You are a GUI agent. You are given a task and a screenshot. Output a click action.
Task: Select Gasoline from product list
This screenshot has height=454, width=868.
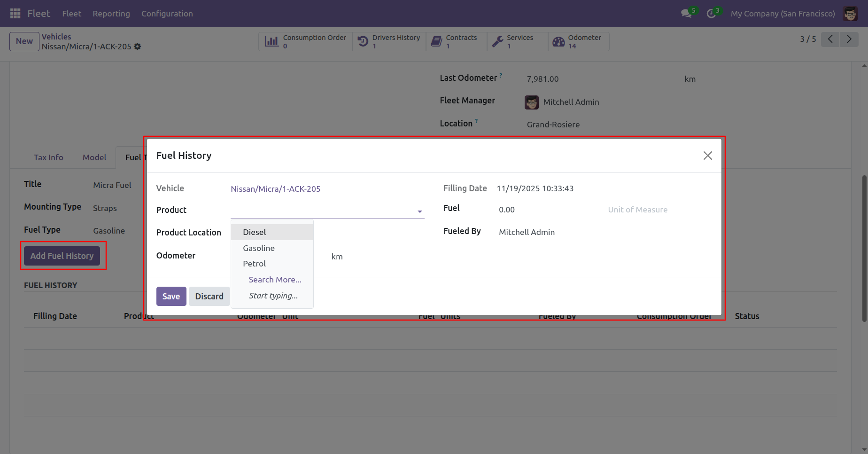point(272,248)
